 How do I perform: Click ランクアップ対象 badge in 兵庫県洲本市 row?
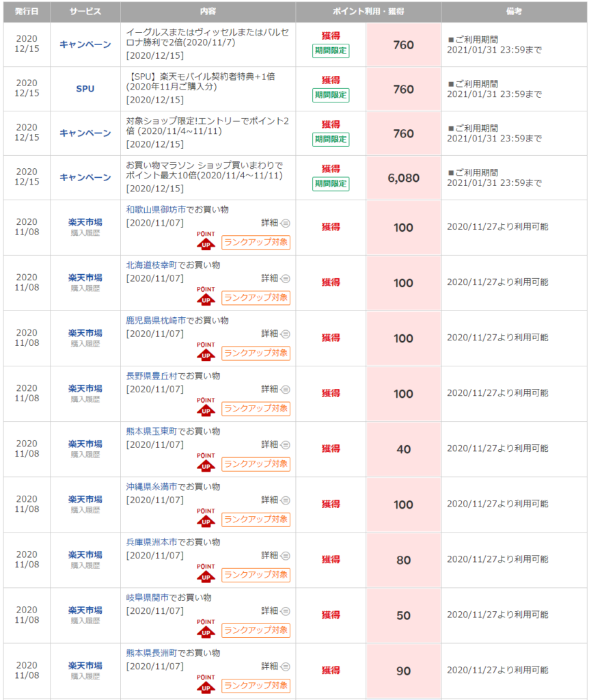pos(256,575)
